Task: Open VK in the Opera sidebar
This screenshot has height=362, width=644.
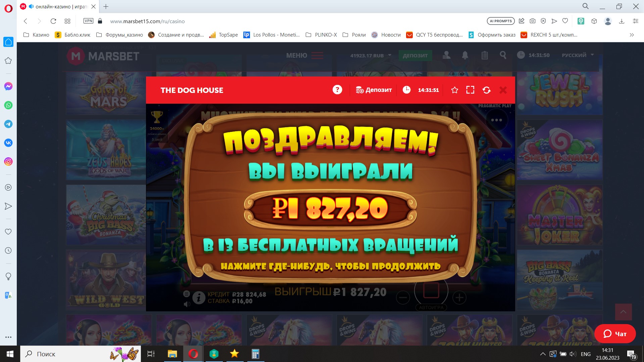Action: [x=8, y=143]
